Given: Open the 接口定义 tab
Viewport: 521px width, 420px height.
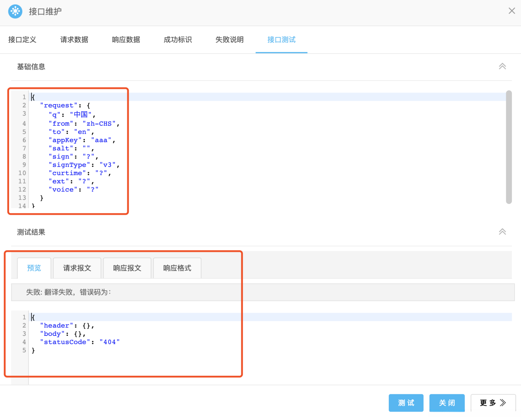Looking at the screenshot, I should click(x=22, y=40).
